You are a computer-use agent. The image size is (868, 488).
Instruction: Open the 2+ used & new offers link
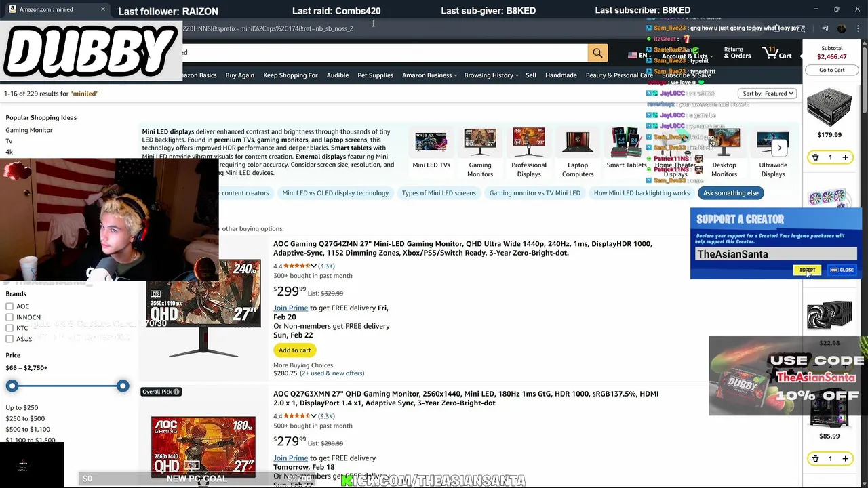(x=332, y=373)
